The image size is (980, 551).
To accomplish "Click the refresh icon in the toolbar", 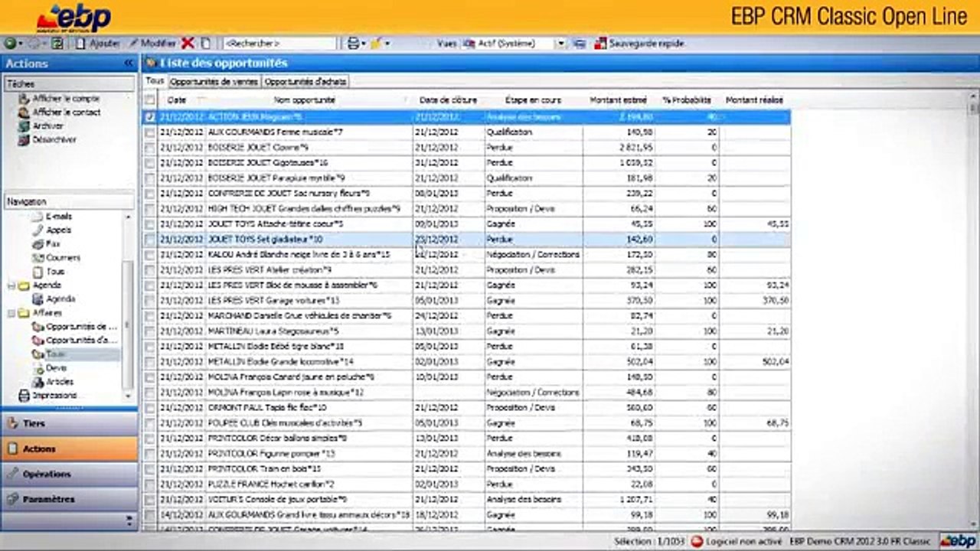I will 57,44.
